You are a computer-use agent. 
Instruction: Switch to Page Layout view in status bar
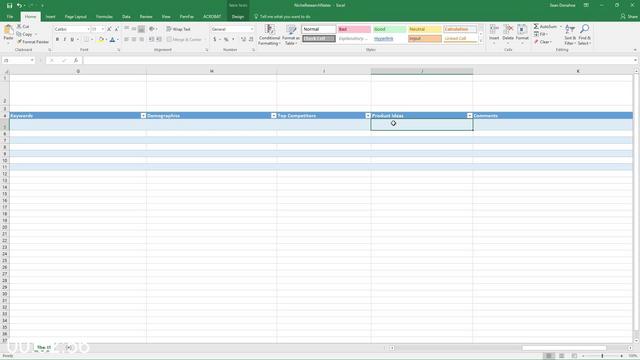tap(562, 356)
